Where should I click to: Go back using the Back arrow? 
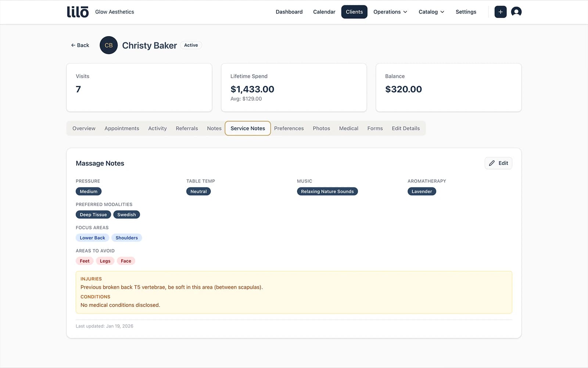click(80, 45)
